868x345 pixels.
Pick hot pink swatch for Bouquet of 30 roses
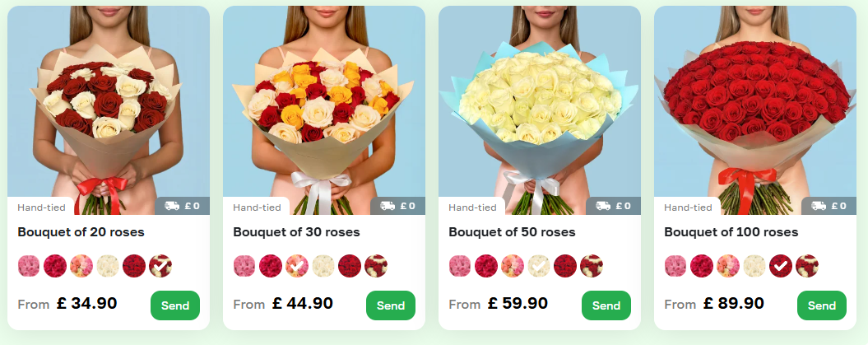(x=271, y=266)
